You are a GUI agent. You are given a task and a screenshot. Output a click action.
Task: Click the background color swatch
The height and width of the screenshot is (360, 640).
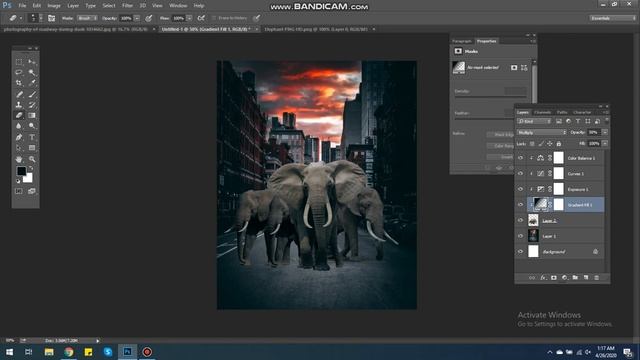28,178
